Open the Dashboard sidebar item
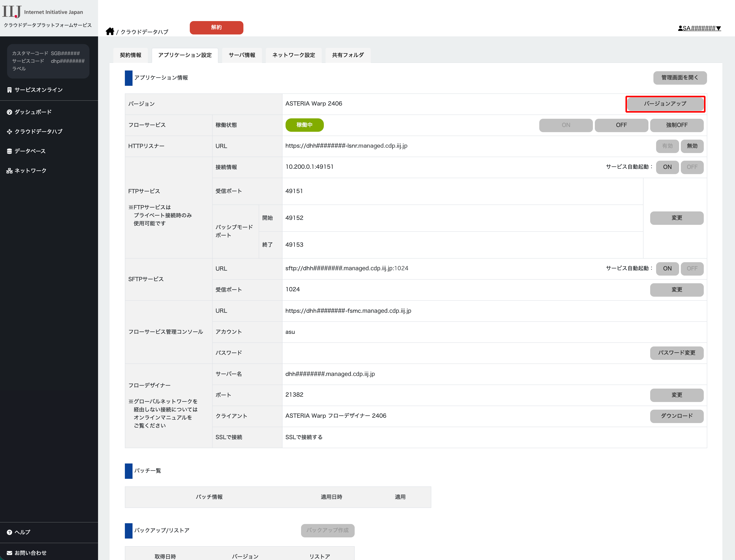This screenshot has width=735, height=560. pos(33,112)
